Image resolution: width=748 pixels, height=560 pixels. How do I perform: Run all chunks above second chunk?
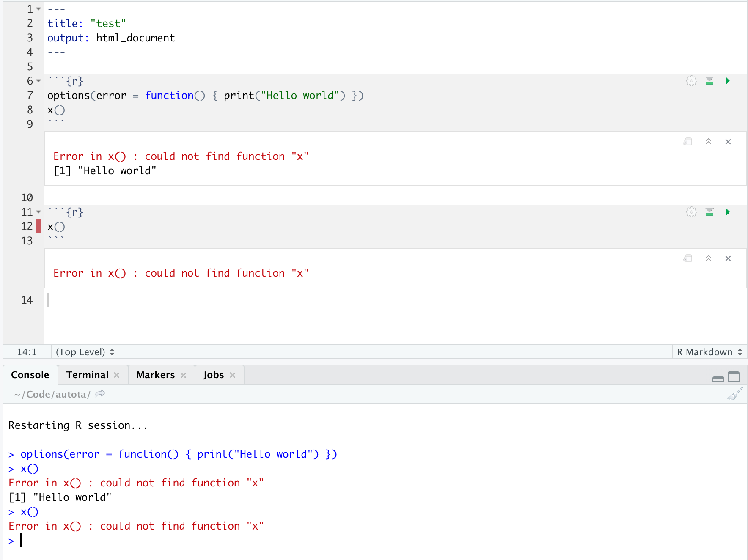709,212
